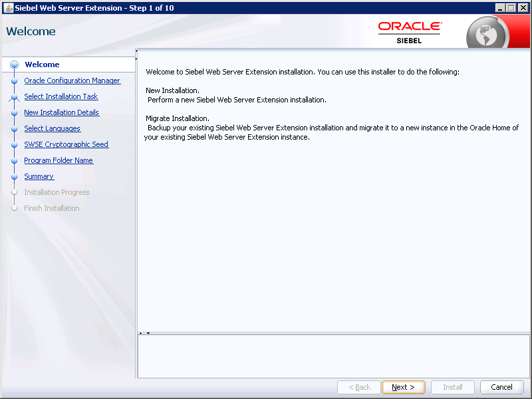Click the down arrow on message pane divider
Screen dimensions: 532x399
pos(148,333)
